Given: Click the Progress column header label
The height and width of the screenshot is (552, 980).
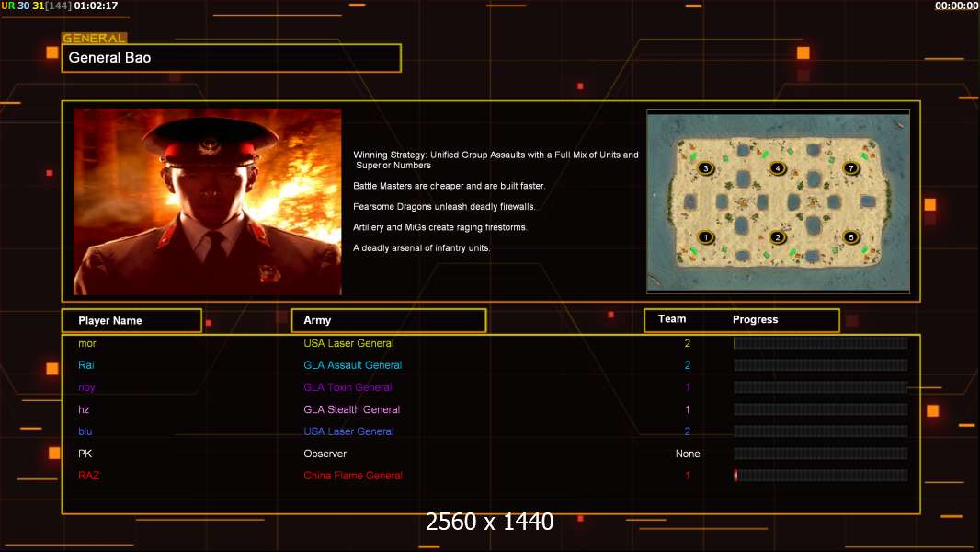Looking at the screenshot, I should tap(755, 319).
